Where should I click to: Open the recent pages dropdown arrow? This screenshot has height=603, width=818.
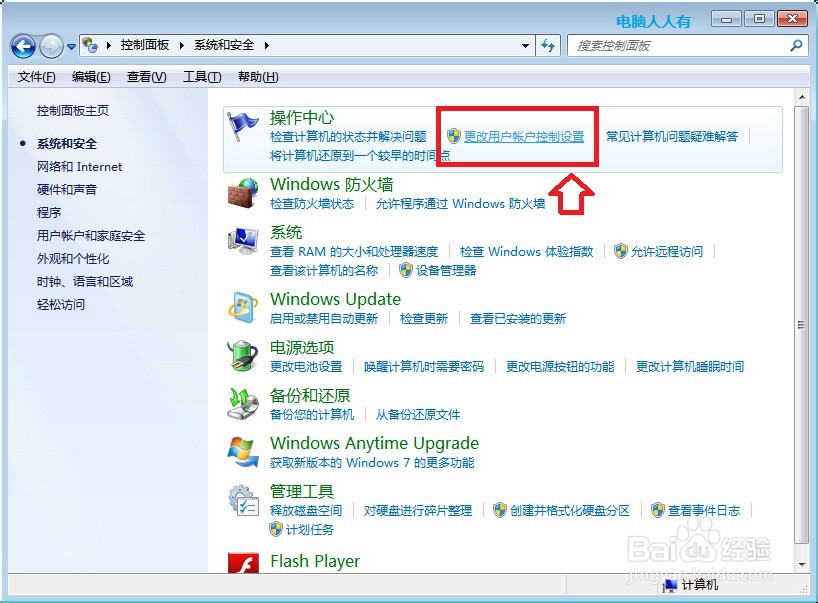(x=71, y=47)
